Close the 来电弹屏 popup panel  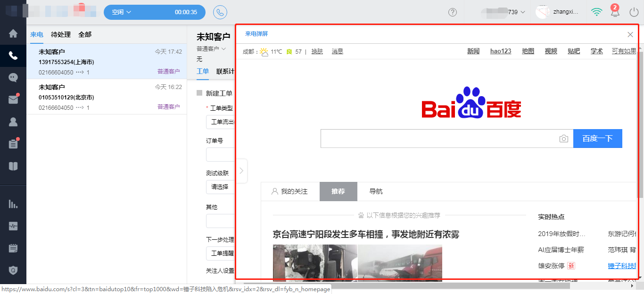630,34
